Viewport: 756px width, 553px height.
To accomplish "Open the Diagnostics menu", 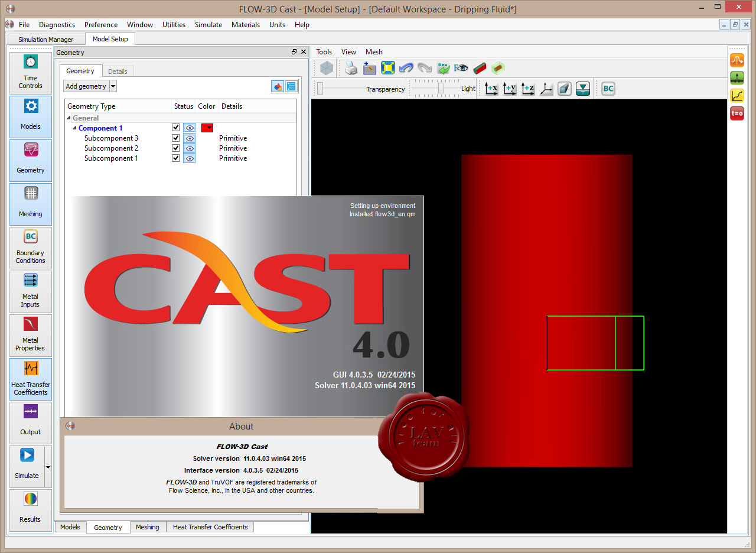I will 57,25.
